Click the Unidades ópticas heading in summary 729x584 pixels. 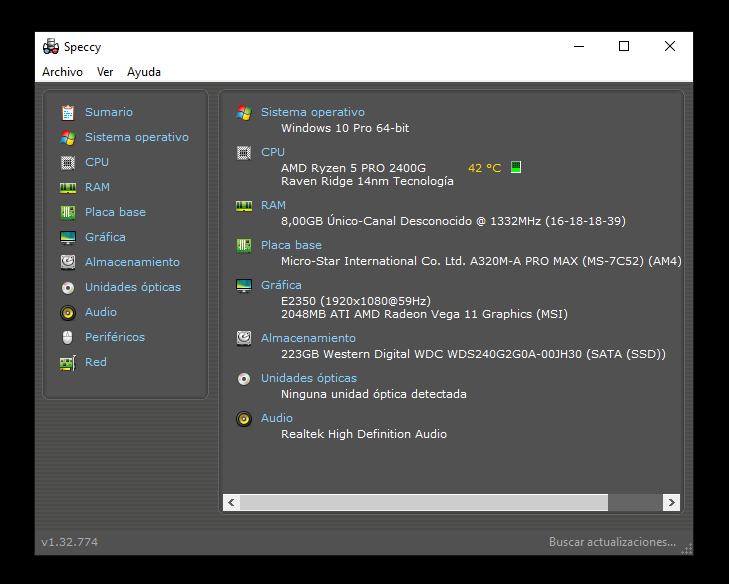309,378
